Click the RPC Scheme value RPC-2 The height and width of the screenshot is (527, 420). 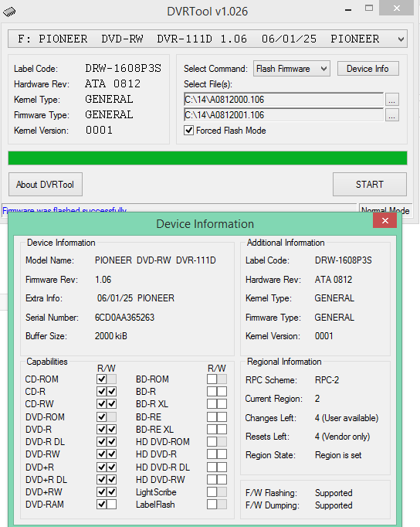coord(327,380)
